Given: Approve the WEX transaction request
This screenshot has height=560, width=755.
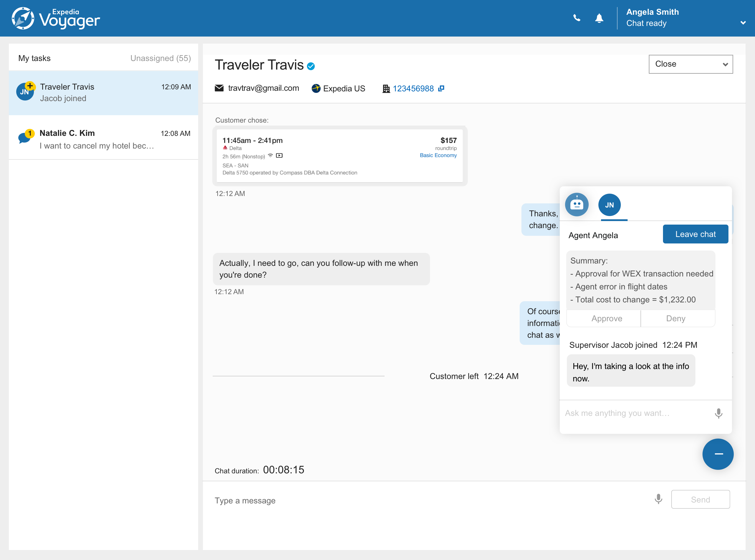Looking at the screenshot, I should [x=606, y=318].
